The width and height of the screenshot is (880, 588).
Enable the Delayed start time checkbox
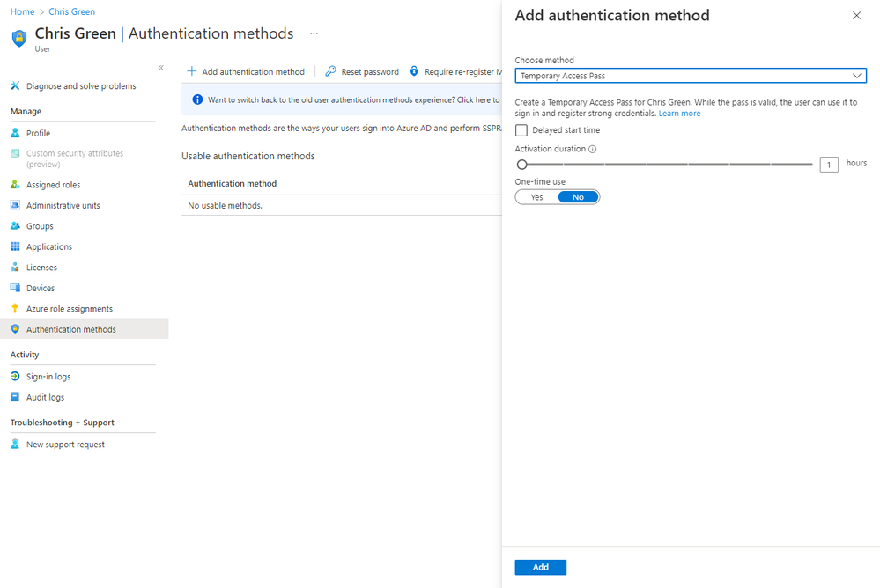521,130
